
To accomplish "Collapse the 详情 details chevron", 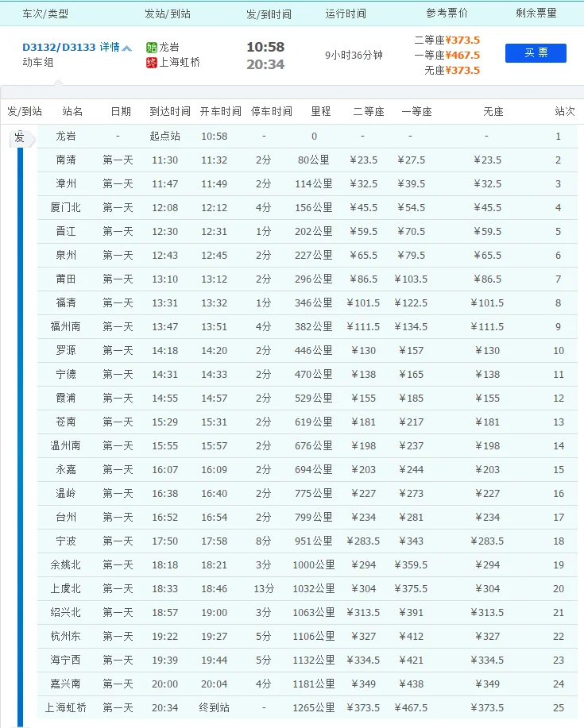I will coord(127,48).
